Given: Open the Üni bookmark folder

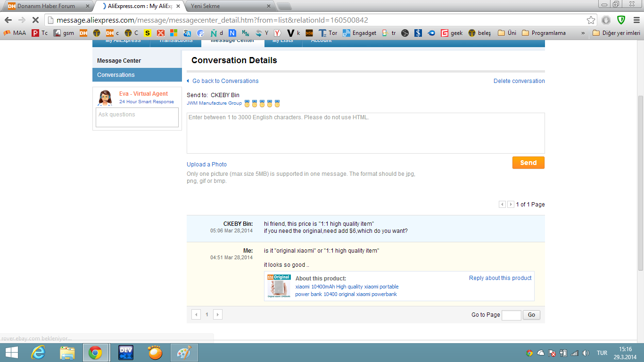Looking at the screenshot, I should (x=507, y=33).
